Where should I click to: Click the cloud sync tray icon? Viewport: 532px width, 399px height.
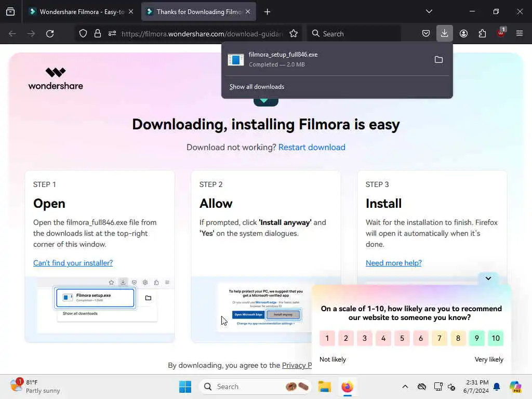pyautogui.click(x=422, y=387)
